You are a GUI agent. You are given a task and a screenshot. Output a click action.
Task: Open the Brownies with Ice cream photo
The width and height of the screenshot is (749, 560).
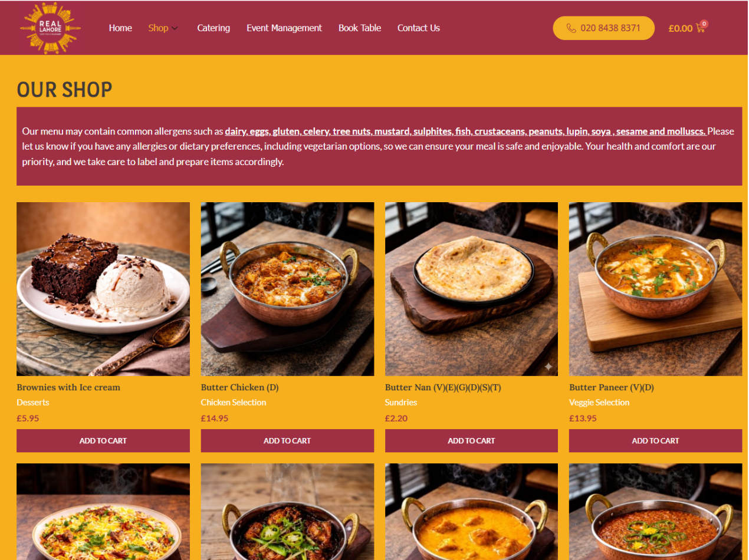[x=103, y=289]
